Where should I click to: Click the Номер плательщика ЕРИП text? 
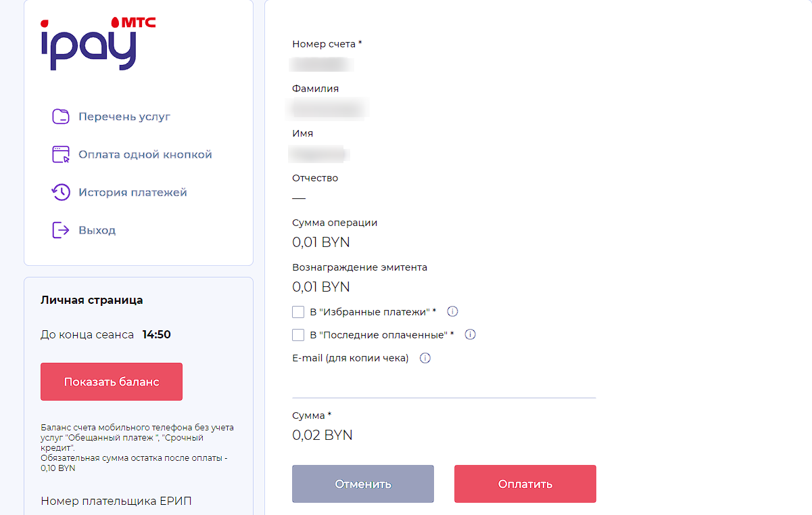point(116,501)
